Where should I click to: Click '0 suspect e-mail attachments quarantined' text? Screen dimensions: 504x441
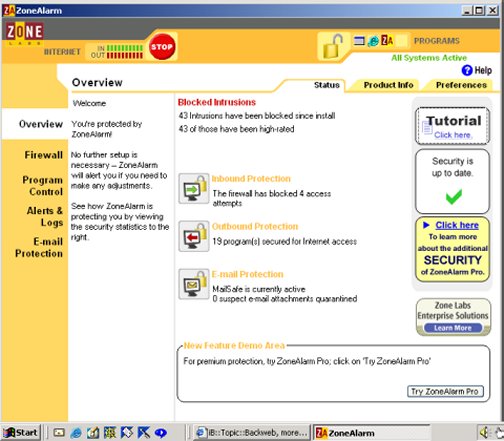[x=285, y=299]
